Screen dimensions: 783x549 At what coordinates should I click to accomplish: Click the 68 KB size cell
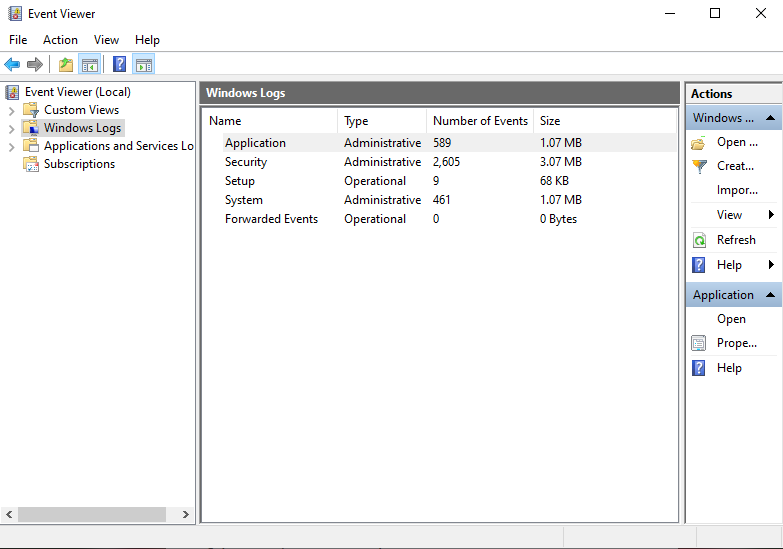pos(554,181)
